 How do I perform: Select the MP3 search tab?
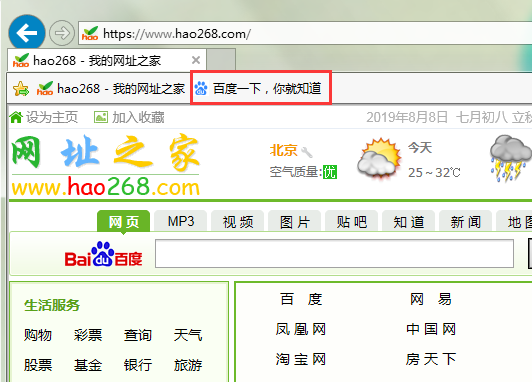[x=180, y=222]
